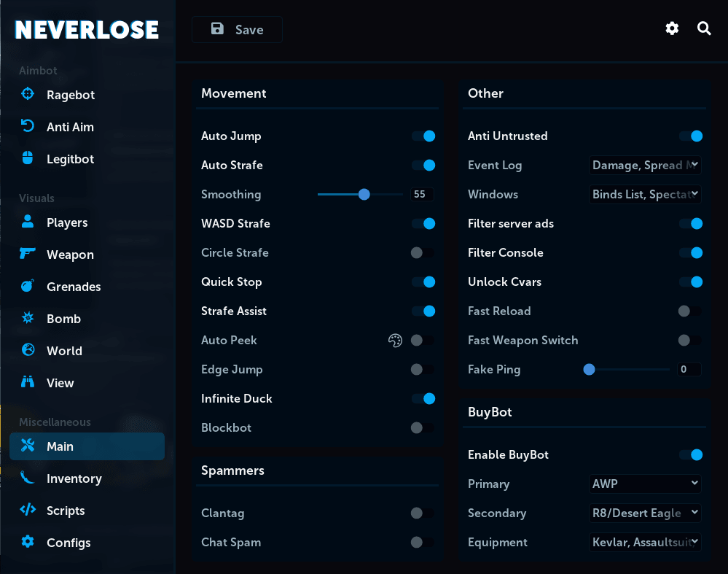Switch to the Inventory page
The width and height of the screenshot is (728, 574).
[x=87, y=478]
